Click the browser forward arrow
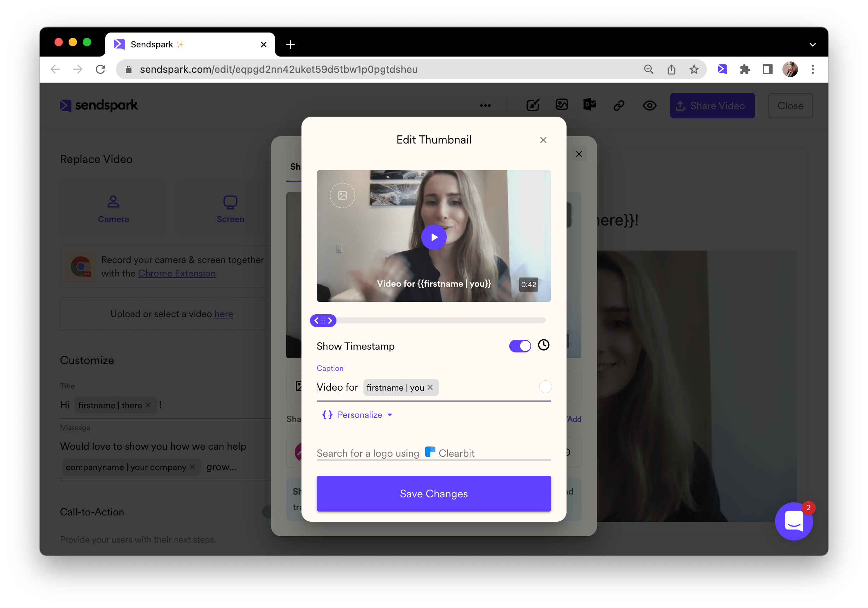The image size is (868, 608). [x=78, y=69]
